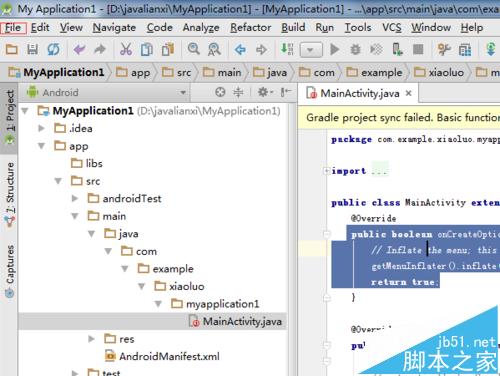Click the Attach debugger icon
Image resolution: width=500 pixels, height=376 pixels.
point(376,50)
